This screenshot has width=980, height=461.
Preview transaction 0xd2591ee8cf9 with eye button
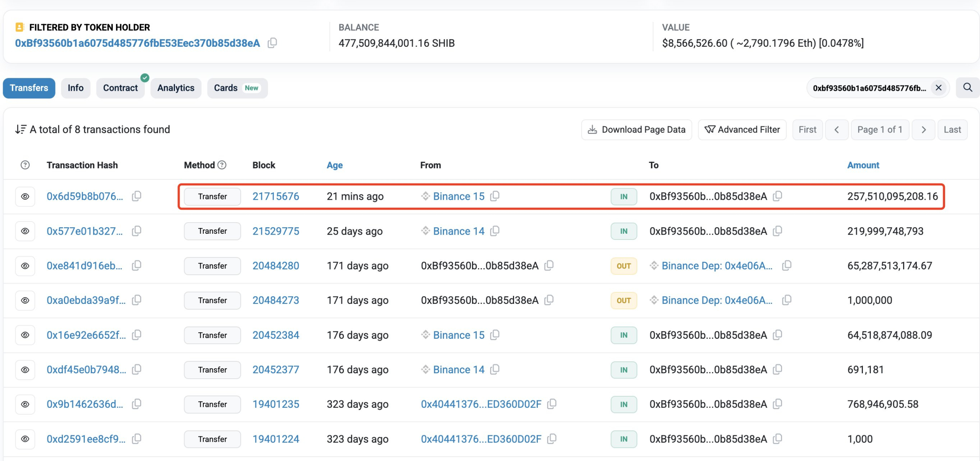[25, 439]
